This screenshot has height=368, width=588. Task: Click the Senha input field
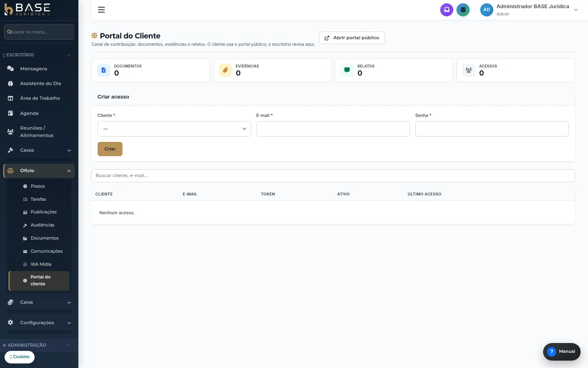[x=492, y=129]
